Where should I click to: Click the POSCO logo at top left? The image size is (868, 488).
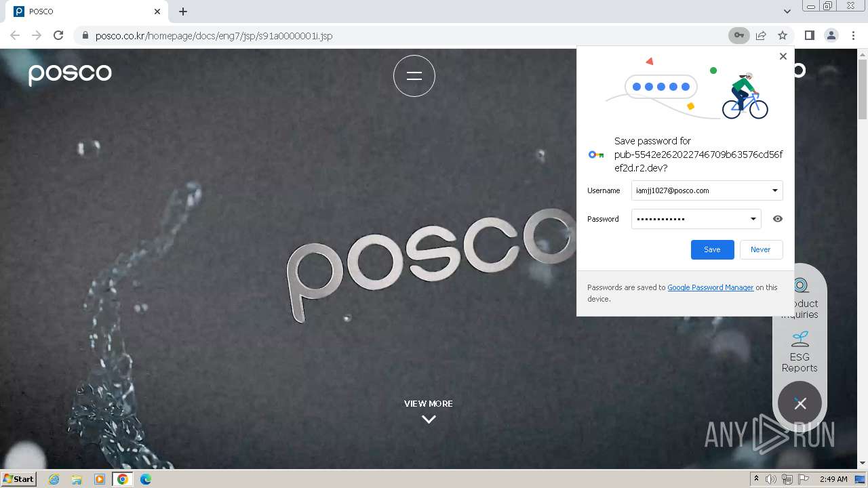click(x=70, y=73)
